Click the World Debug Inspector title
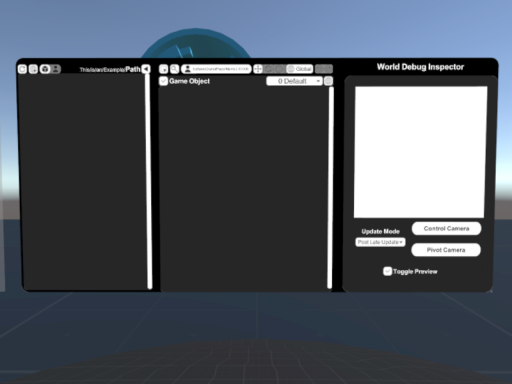Viewport: 512px width, 384px height. tap(420, 67)
